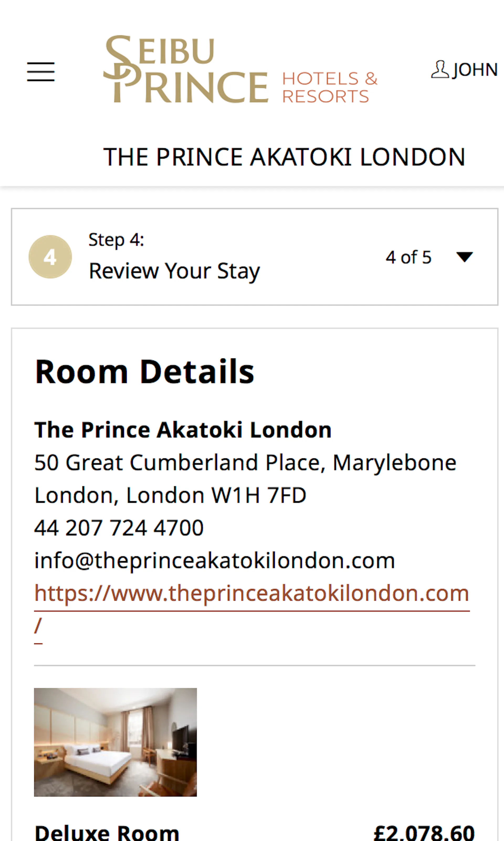Expand the booking steps dropdown arrow
Viewport: 504px width, 841px height.
pyautogui.click(x=464, y=257)
